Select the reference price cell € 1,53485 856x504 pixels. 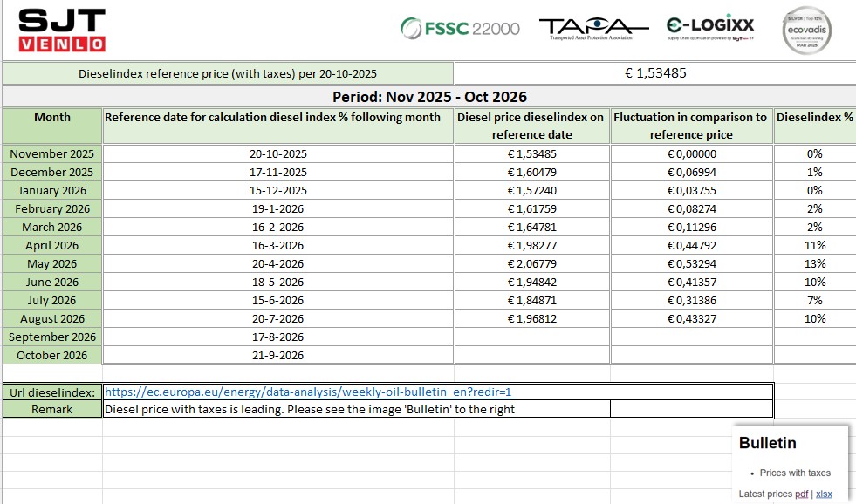click(655, 73)
